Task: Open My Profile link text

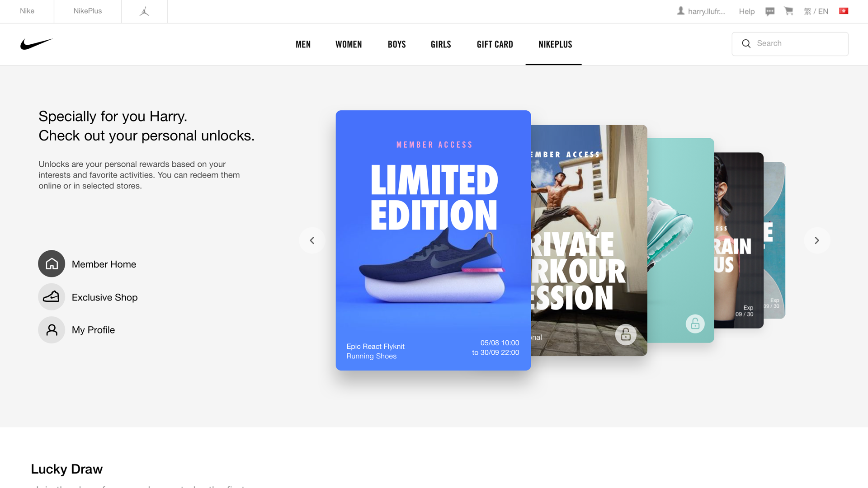Action: [x=94, y=330]
